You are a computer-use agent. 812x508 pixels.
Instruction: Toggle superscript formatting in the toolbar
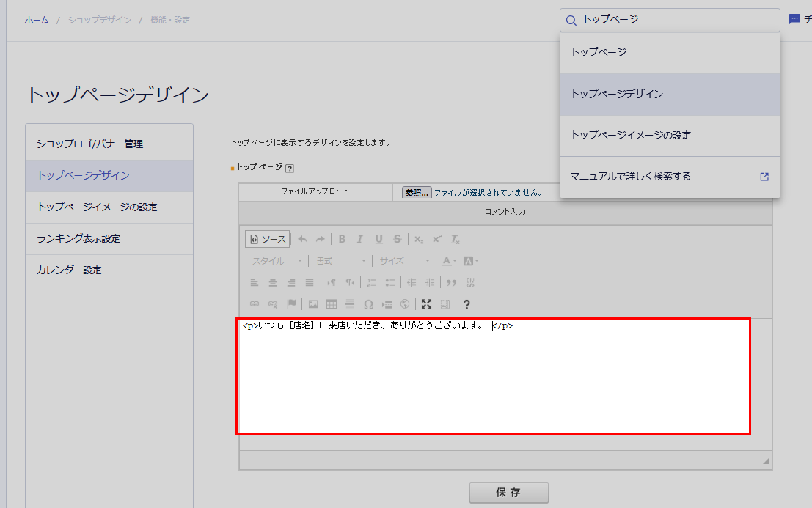436,239
